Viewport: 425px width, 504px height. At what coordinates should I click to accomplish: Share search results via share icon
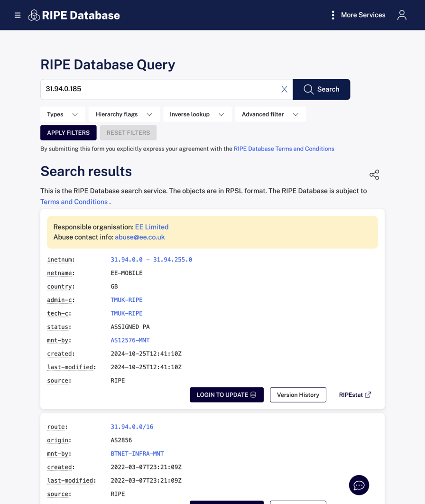tap(374, 175)
